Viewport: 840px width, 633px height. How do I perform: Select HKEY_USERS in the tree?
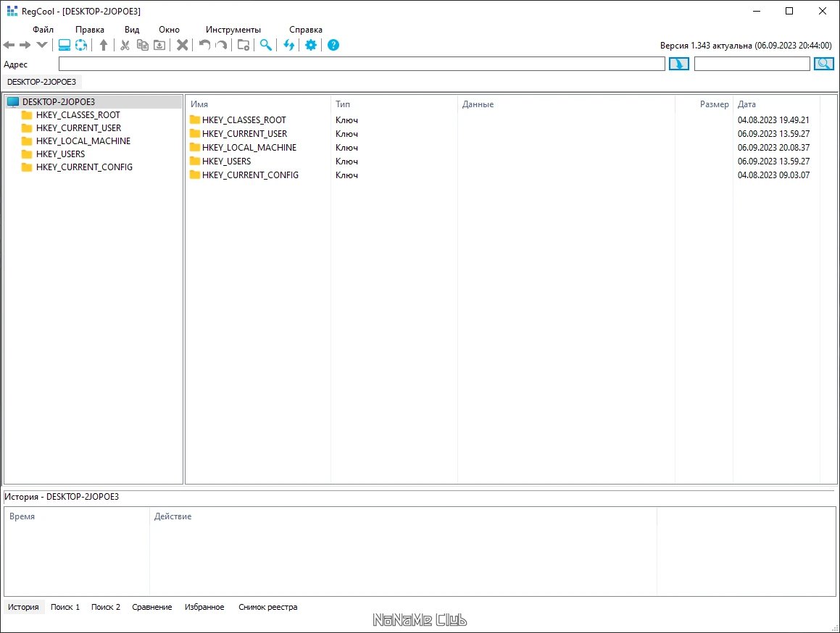tap(61, 154)
